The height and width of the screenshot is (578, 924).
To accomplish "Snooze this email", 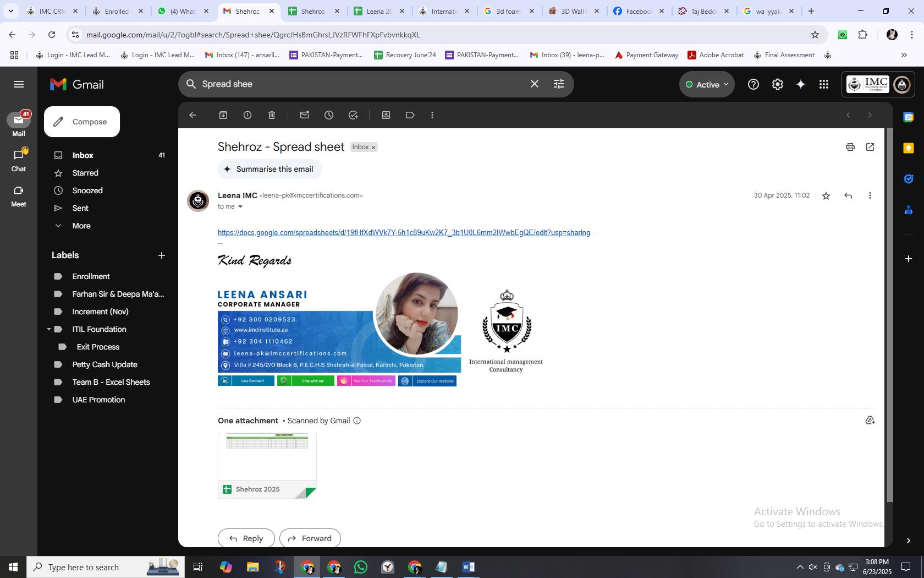I will tap(329, 115).
